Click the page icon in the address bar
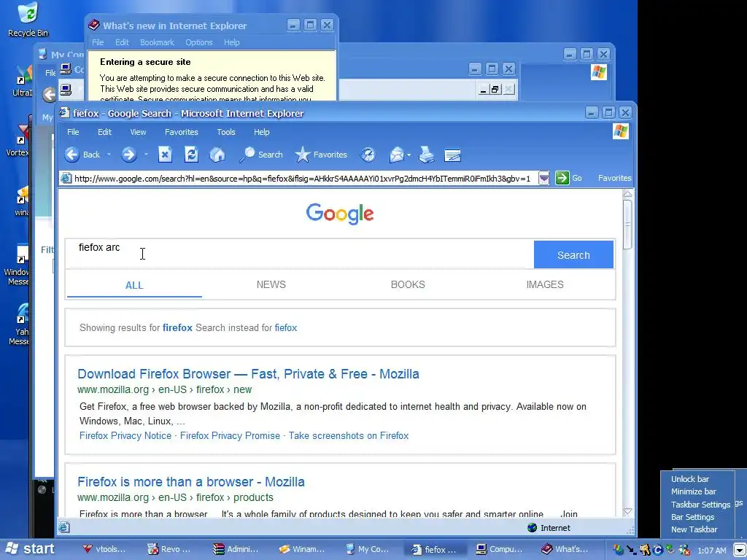747x560 pixels. (x=66, y=178)
